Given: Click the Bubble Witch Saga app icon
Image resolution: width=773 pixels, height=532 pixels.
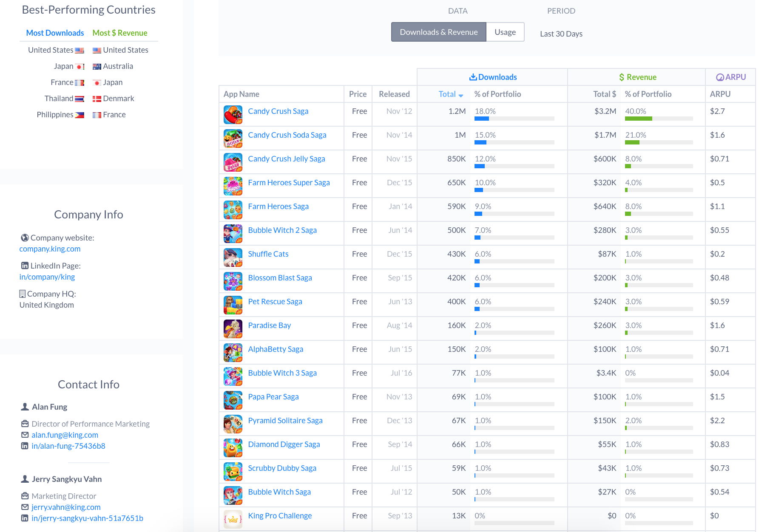Looking at the screenshot, I should [x=233, y=495].
